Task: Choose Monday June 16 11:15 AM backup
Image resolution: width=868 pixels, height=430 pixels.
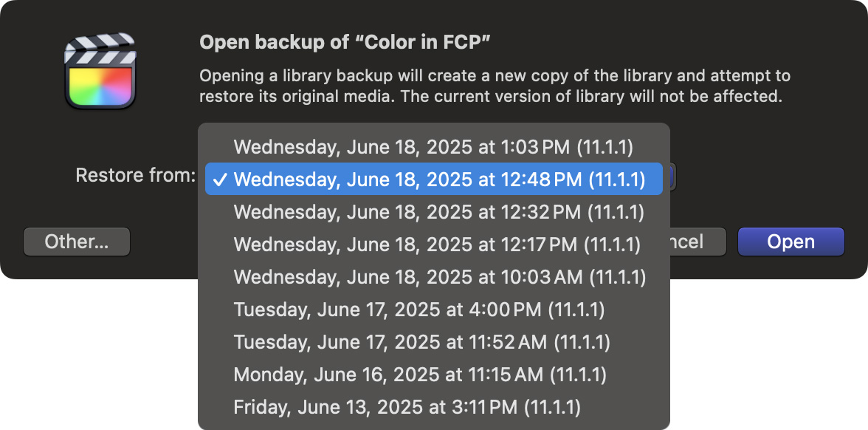Action: click(x=420, y=375)
